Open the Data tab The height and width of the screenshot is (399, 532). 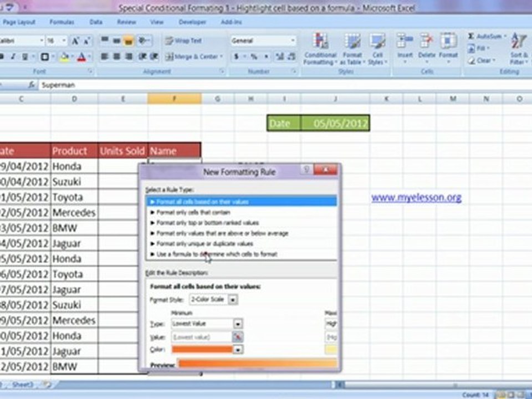tap(96, 22)
